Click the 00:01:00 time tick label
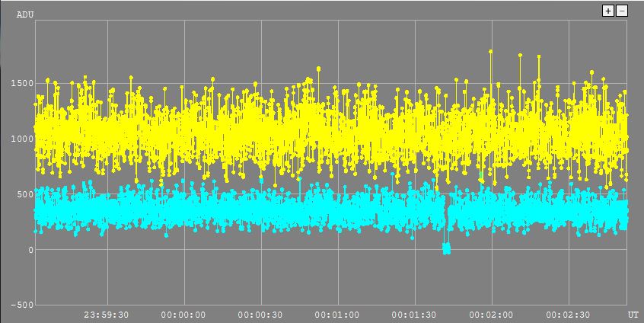 click(x=337, y=314)
